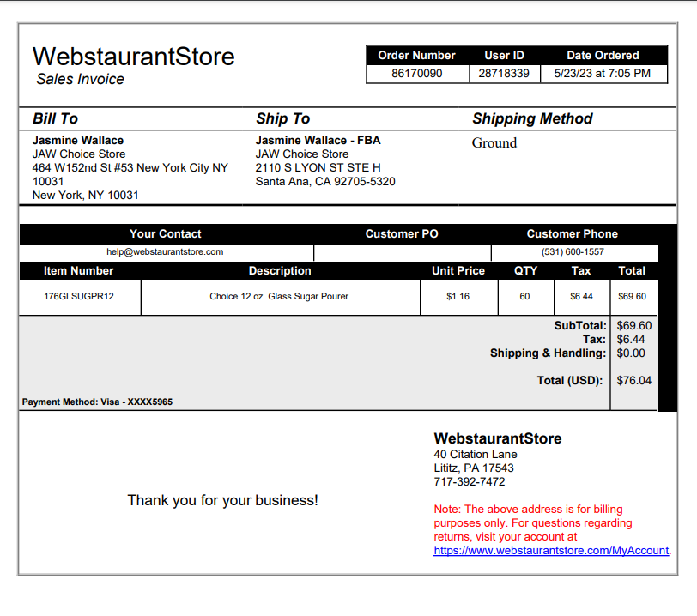Click the summary Tax amount $6.44

[x=630, y=340]
